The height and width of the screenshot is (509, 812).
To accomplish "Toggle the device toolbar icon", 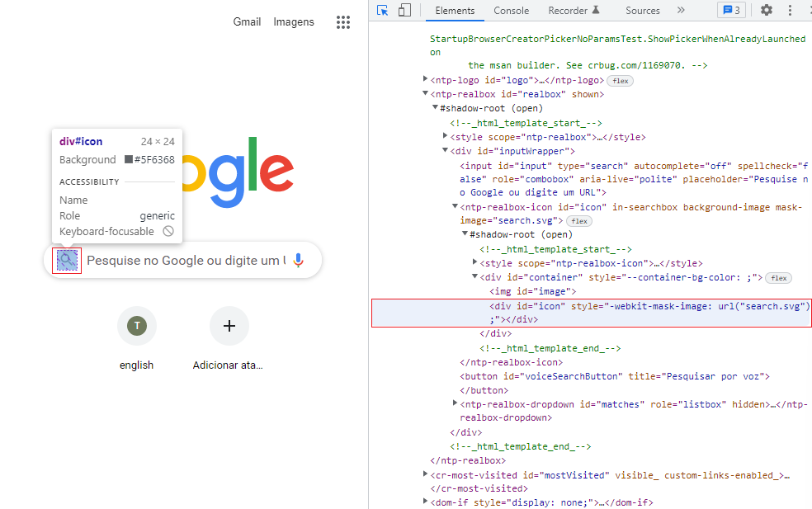I will click(404, 11).
